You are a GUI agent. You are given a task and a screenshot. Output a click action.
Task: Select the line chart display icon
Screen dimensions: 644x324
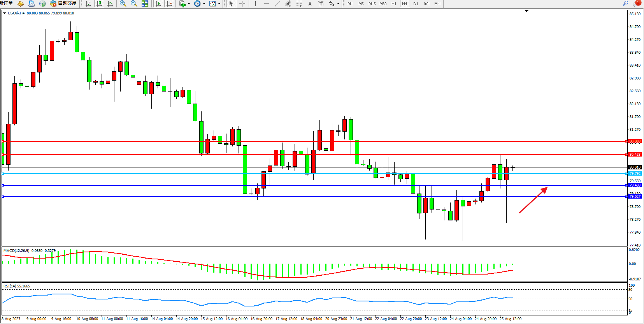pyautogui.click(x=110, y=4)
